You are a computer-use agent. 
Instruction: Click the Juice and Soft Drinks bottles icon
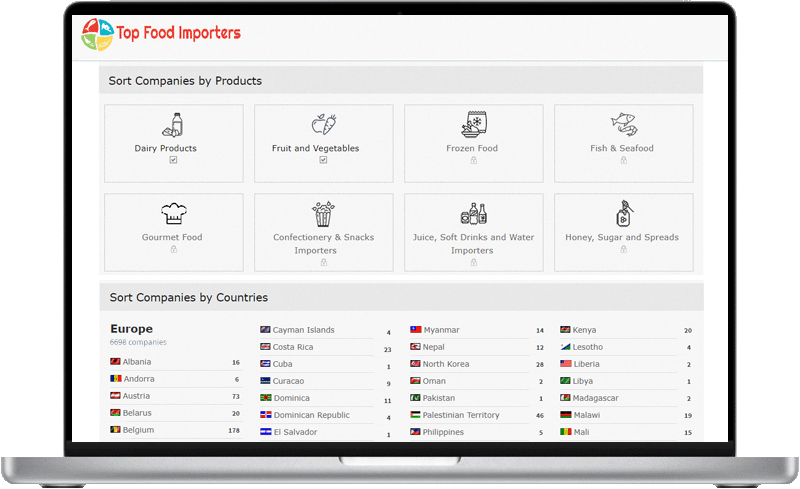[x=473, y=214]
